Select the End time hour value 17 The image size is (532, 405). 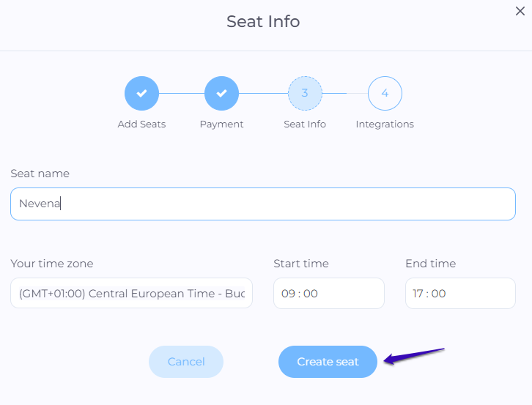pyautogui.click(x=418, y=294)
